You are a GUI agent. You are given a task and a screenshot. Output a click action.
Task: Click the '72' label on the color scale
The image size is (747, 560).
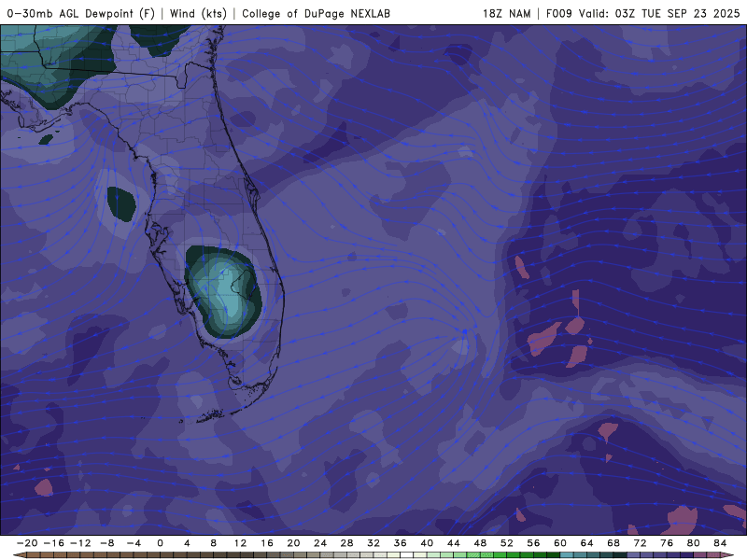pyautogui.click(x=641, y=543)
